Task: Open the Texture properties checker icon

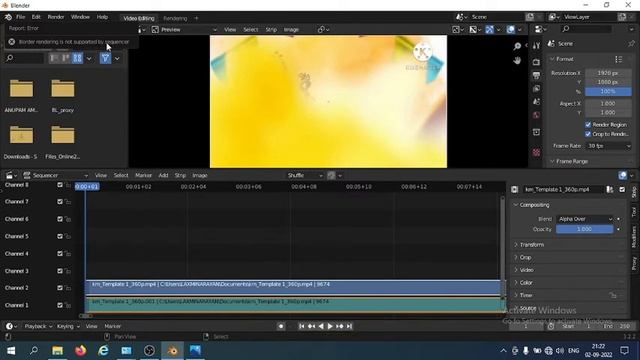Action: pyautogui.click(x=536, y=152)
